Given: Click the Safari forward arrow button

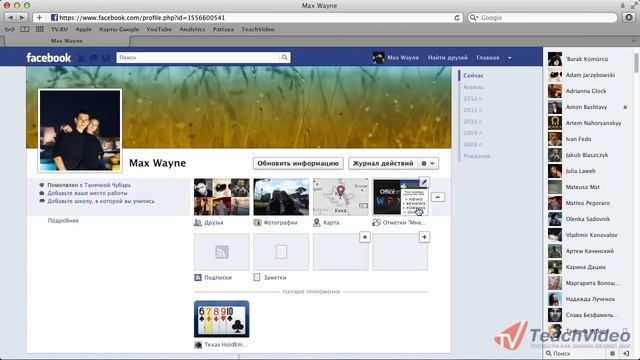Looking at the screenshot, I should (x=22, y=18).
